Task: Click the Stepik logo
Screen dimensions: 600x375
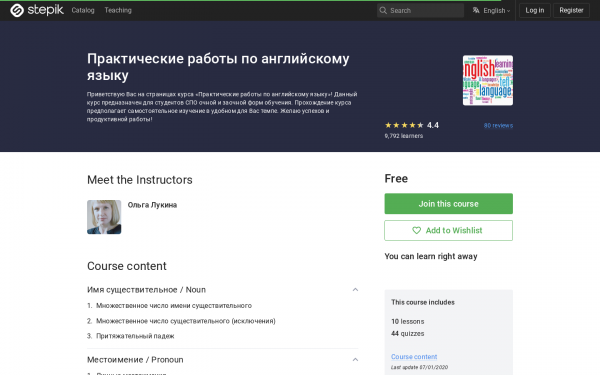Action: coord(37,10)
